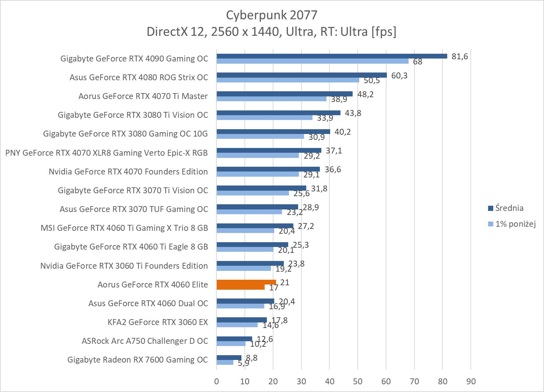544x392 pixels.
Task: Click the light blue 1% poniżej legend swatch
Action: coord(490,224)
